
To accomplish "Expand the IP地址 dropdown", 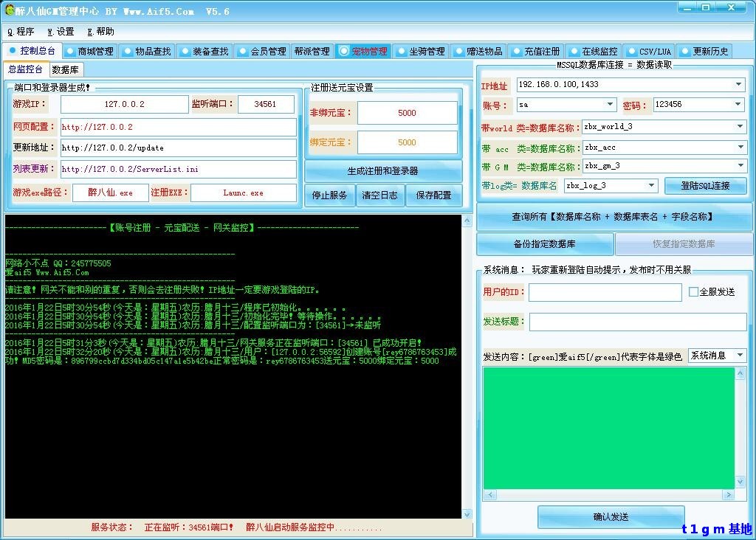I will click(x=739, y=85).
